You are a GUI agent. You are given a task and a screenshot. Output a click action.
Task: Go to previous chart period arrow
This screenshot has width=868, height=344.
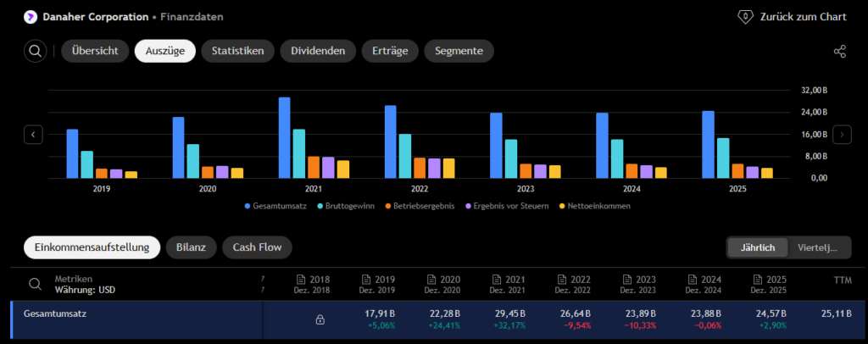[33, 135]
